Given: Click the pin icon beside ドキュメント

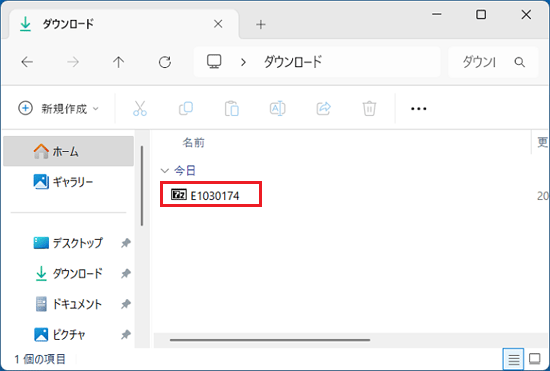Looking at the screenshot, I should (x=126, y=304).
